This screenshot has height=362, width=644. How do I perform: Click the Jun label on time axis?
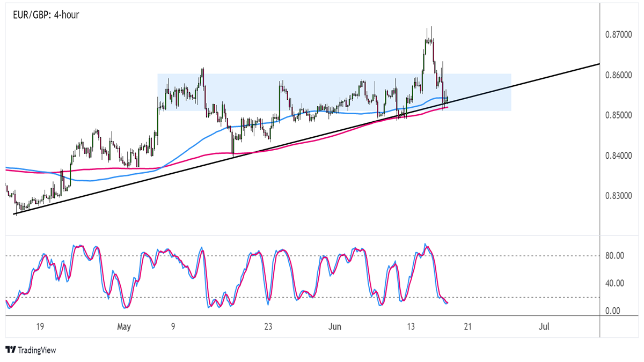coord(334,326)
